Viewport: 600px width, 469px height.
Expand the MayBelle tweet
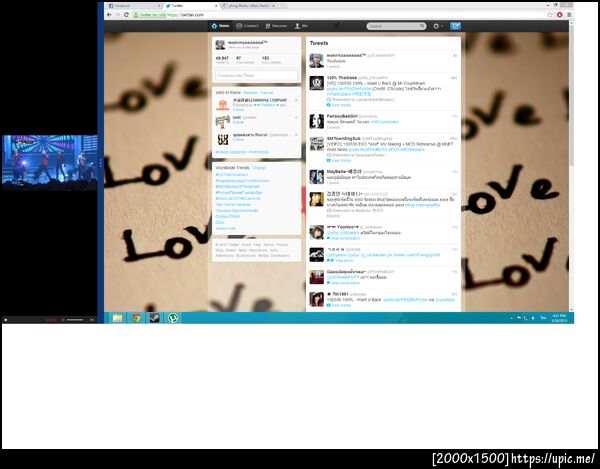pos(333,182)
